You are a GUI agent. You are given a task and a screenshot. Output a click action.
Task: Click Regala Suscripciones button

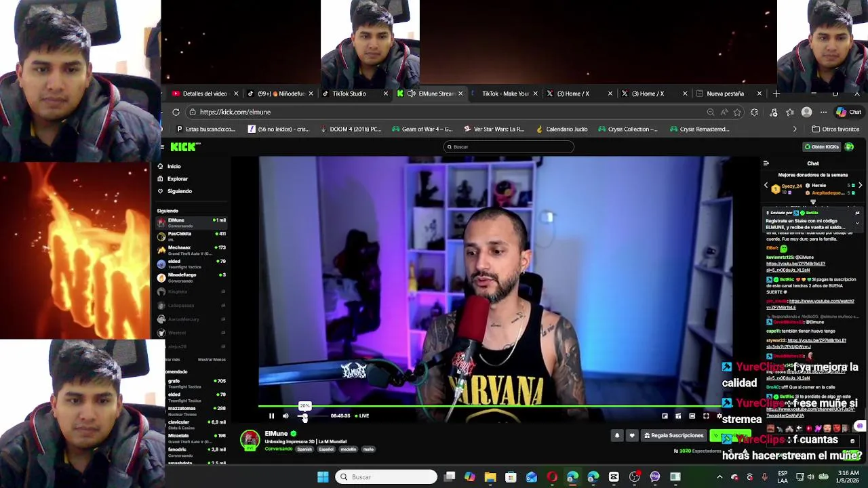tap(673, 435)
